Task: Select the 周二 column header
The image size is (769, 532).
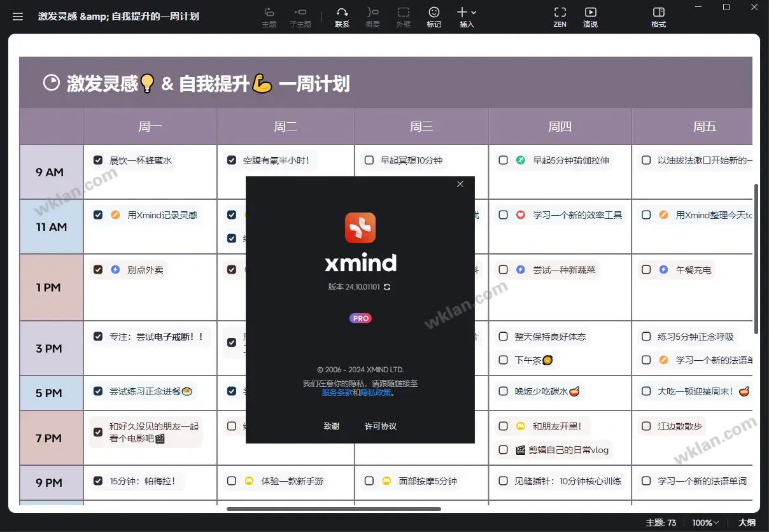Action: [286, 127]
